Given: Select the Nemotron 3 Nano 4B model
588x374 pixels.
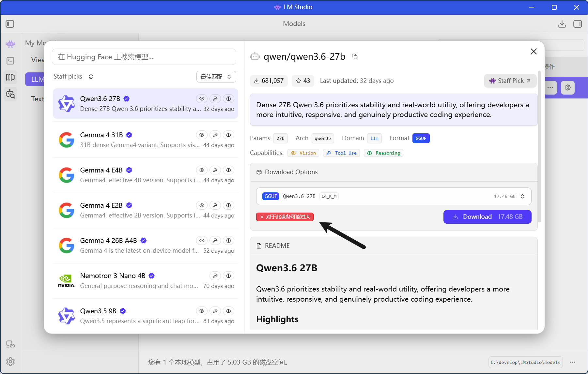Looking at the screenshot, I should (x=146, y=281).
